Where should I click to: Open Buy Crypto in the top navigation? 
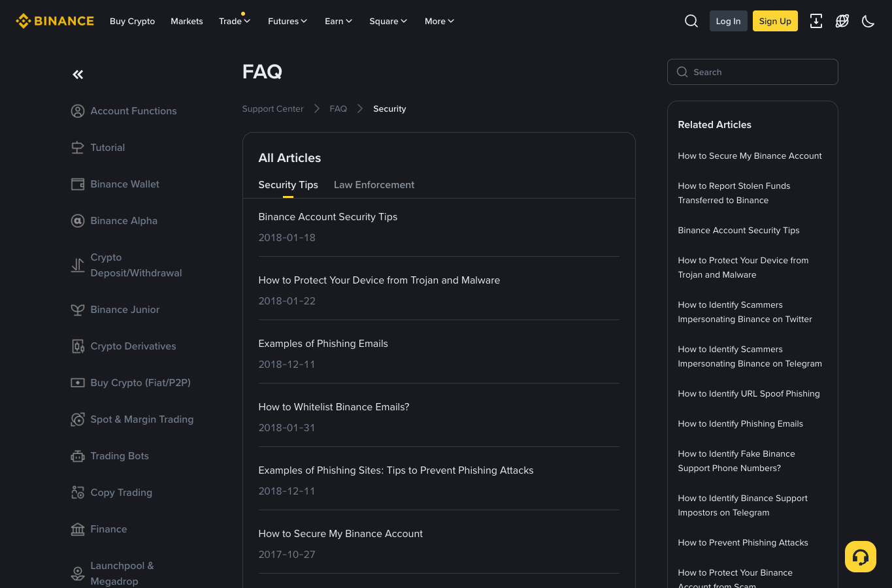pyautogui.click(x=132, y=21)
